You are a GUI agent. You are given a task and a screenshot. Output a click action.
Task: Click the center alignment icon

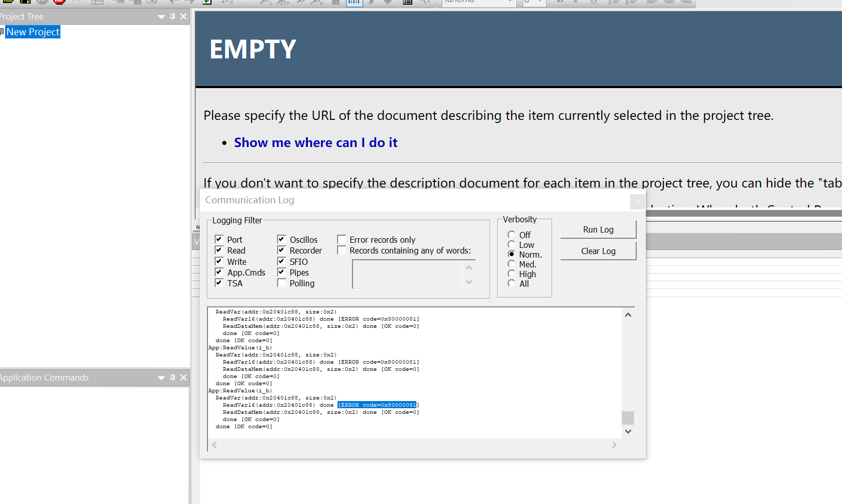tap(669, 3)
